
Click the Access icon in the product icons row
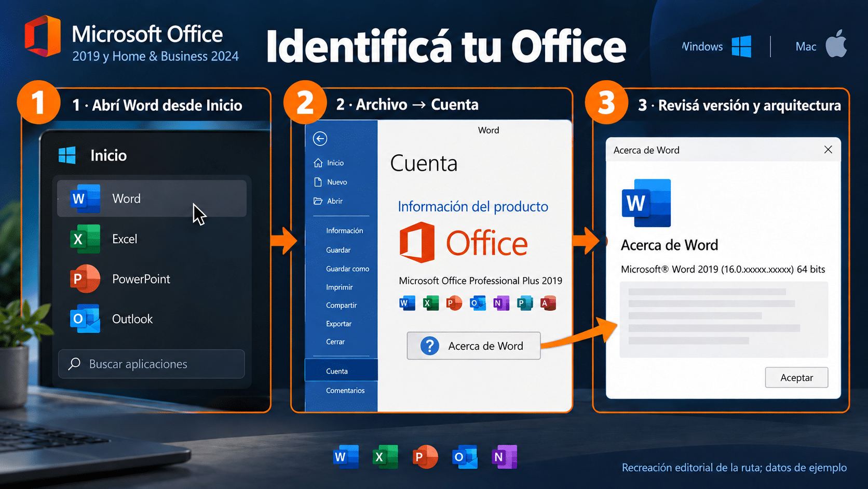548,303
